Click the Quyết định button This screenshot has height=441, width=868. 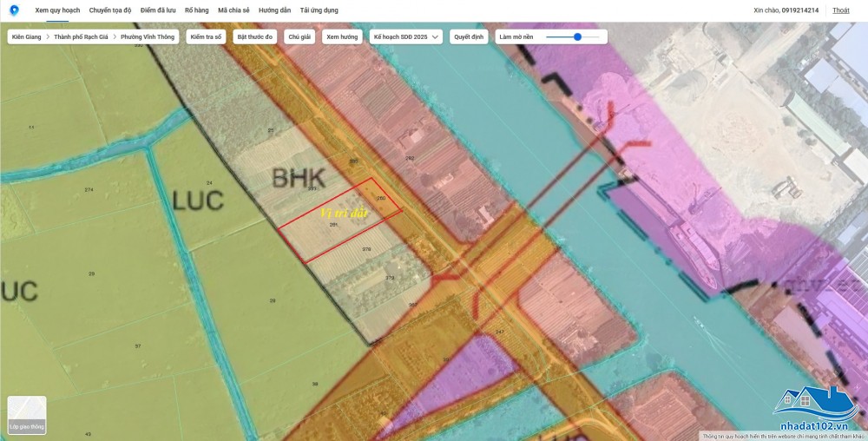coord(469,37)
